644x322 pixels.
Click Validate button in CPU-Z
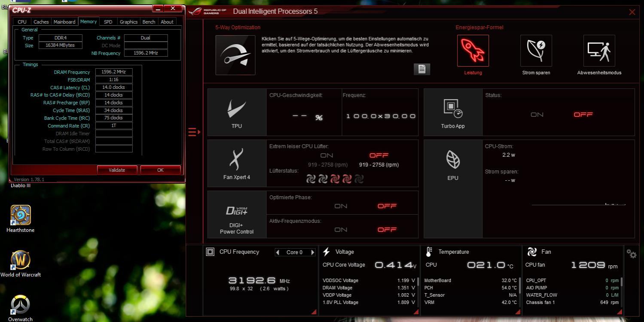117,170
